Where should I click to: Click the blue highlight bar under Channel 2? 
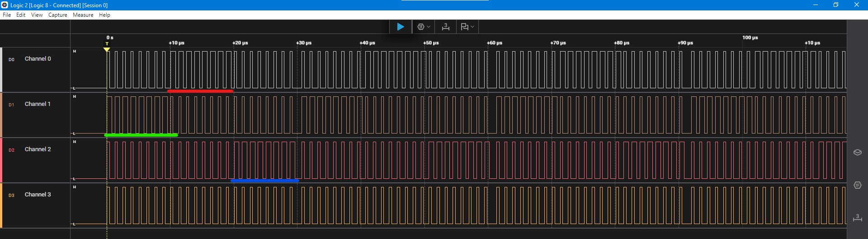[x=264, y=180]
